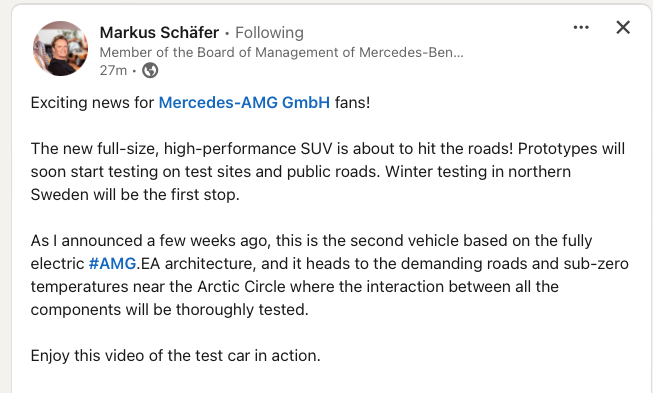Click the 'high-performance SUV' phrase

pos(248,149)
